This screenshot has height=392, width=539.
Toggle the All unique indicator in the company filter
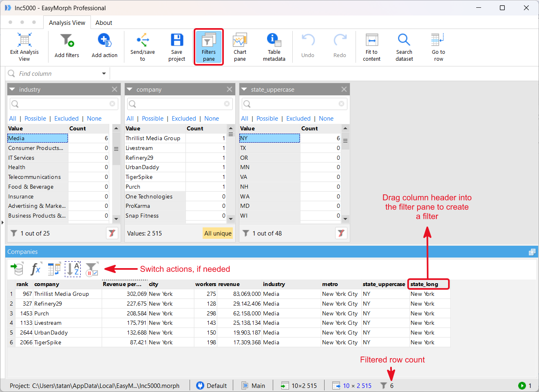[x=218, y=233]
